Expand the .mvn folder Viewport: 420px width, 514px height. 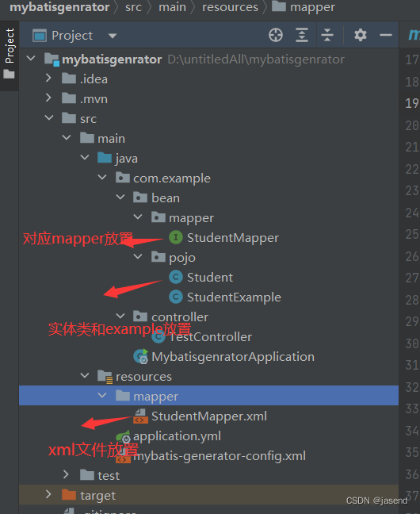coord(48,98)
